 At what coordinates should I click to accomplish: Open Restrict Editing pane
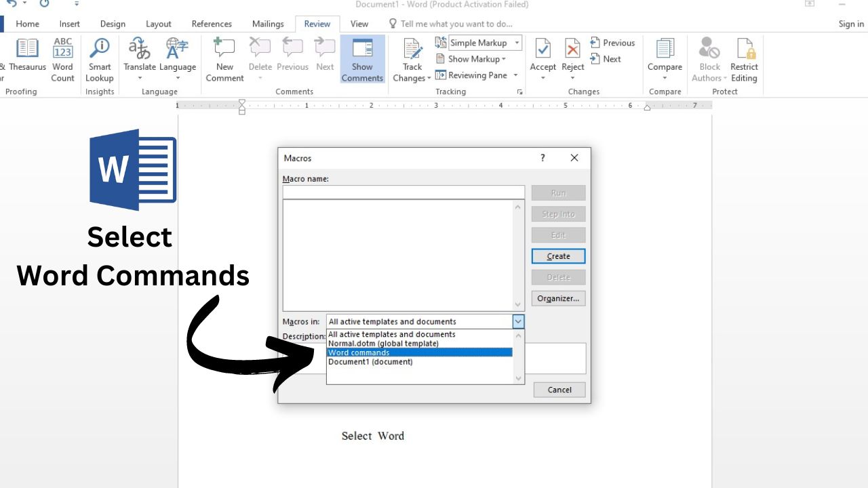pos(744,60)
